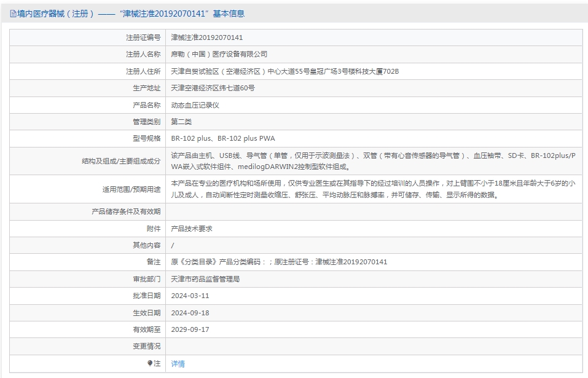Select effective date 2024-09-18

[190, 313]
